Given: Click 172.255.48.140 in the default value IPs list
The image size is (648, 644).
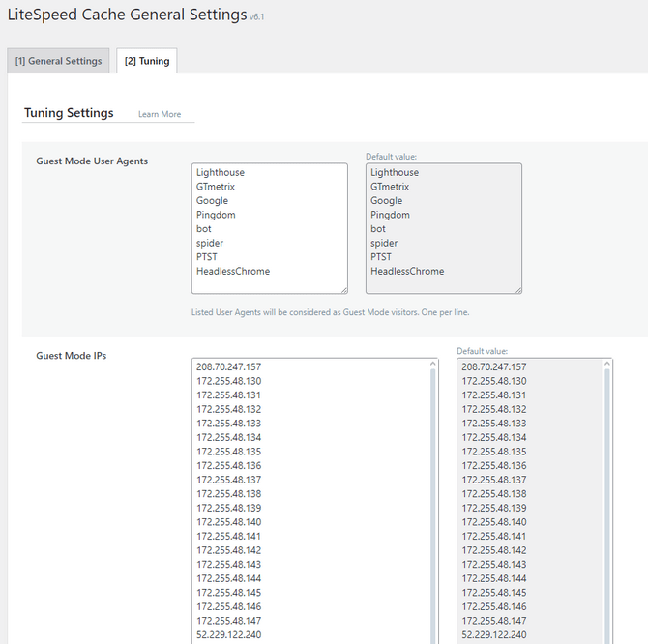Looking at the screenshot, I should click(494, 522).
